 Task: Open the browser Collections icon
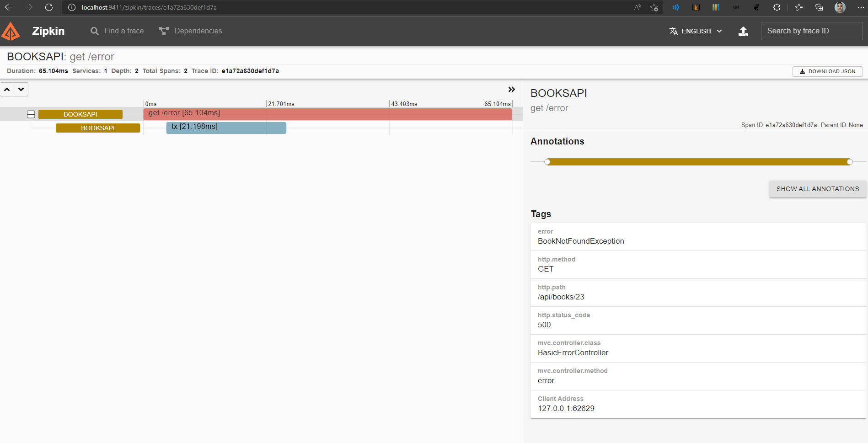[819, 7]
